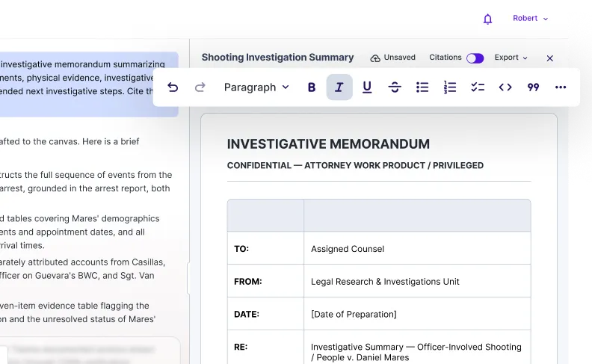Click the 'DATE:' table cell
The width and height of the screenshot is (592, 364).
pyautogui.click(x=265, y=314)
